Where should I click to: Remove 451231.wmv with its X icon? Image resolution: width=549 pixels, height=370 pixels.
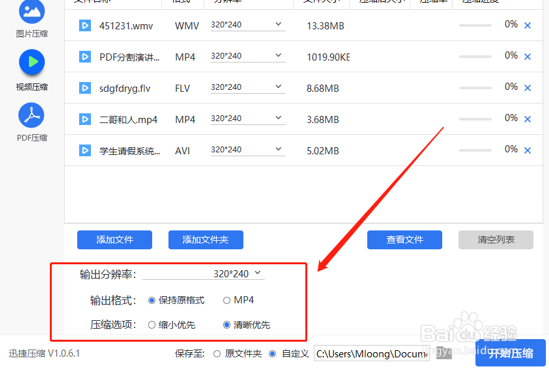click(x=527, y=26)
